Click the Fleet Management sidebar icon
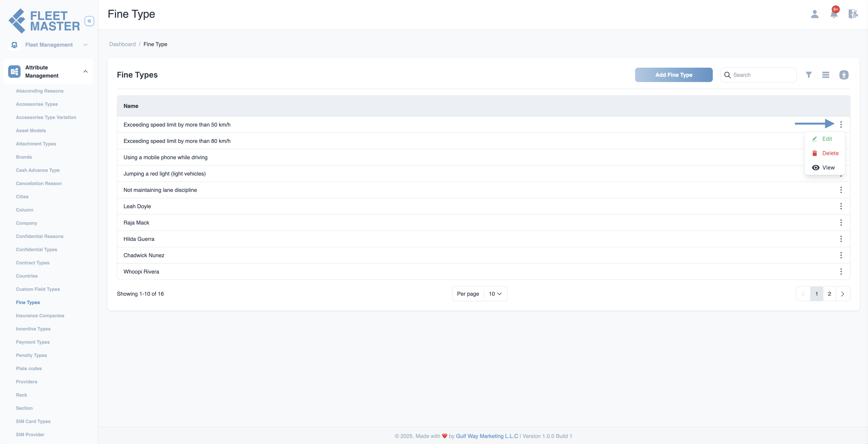 click(14, 45)
